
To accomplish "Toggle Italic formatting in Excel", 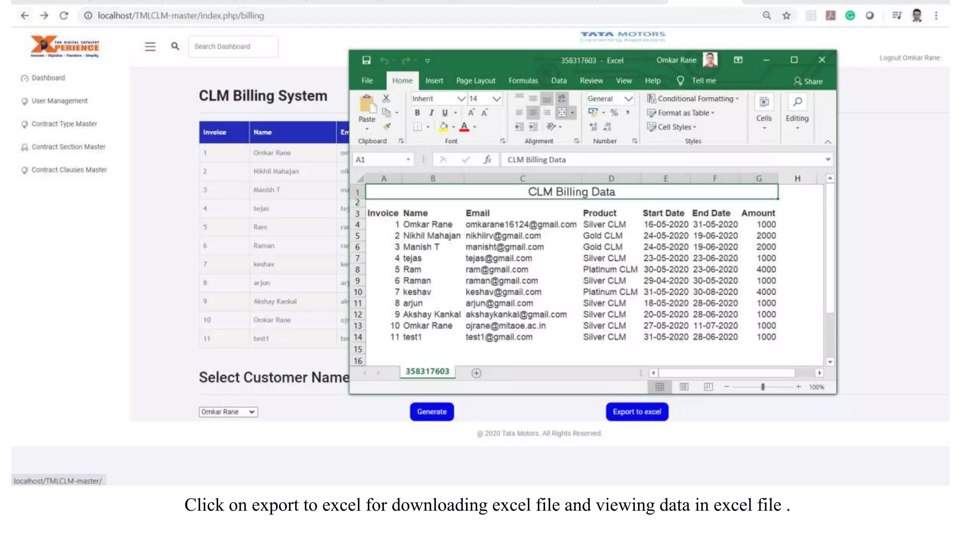I will pyautogui.click(x=431, y=113).
